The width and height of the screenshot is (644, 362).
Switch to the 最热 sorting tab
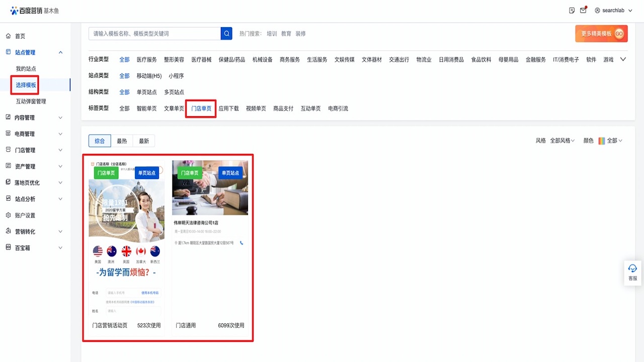pyautogui.click(x=122, y=141)
